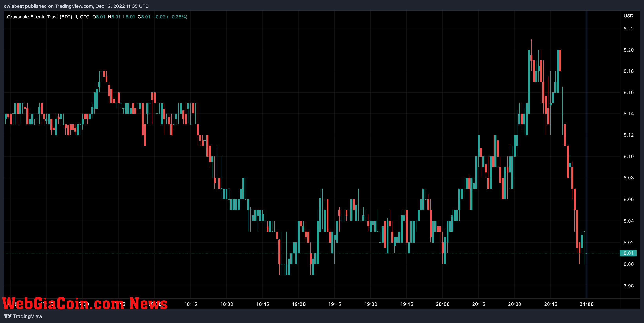Image resolution: width=644 pixels, height=323 pixels.
Task: Click the H8.01 high value in legend
Action: point(114,17)
